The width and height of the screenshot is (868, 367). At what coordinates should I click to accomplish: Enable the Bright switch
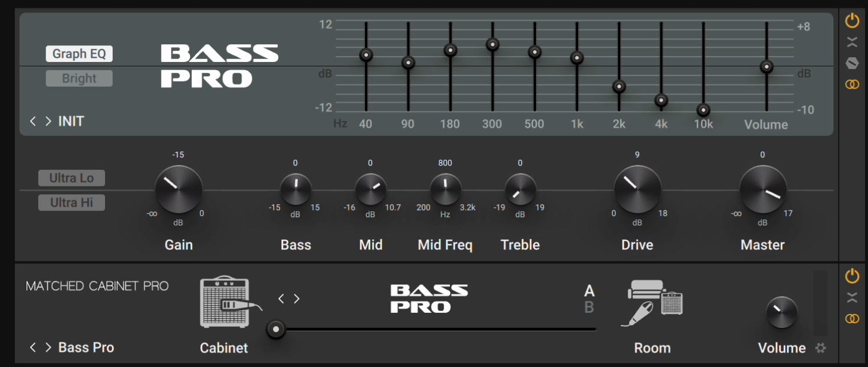79,78
